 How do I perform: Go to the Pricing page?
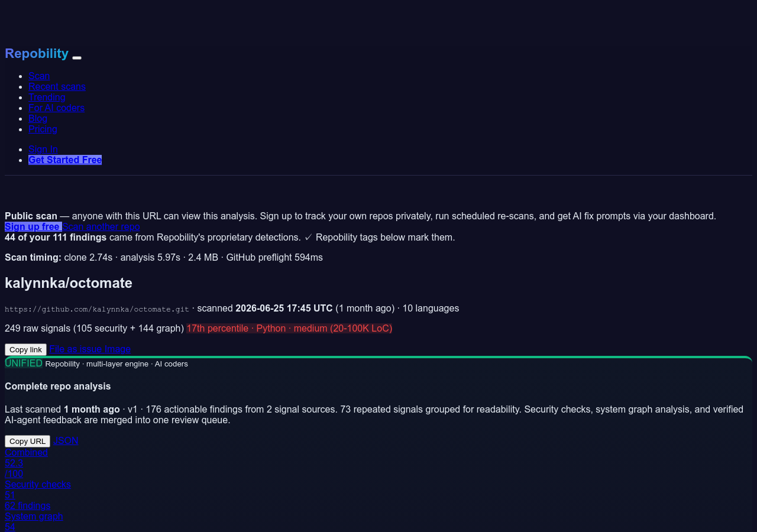click(43, 129)
